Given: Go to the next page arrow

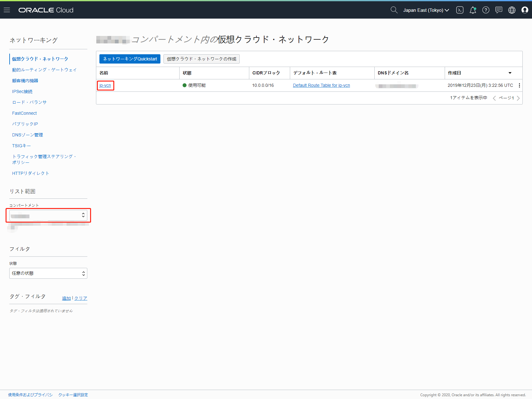Looking at the screenshot, I should coord(518,98).
